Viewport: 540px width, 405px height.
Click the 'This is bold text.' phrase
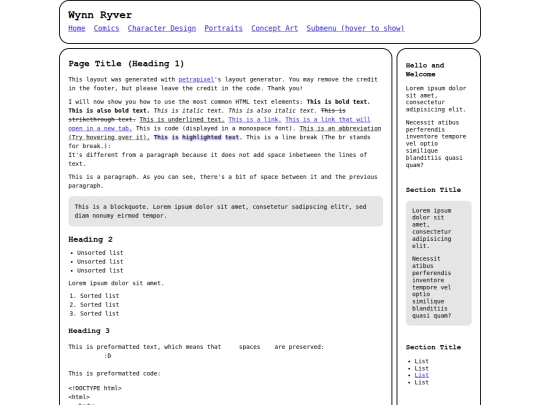click(x=338, y=102)
